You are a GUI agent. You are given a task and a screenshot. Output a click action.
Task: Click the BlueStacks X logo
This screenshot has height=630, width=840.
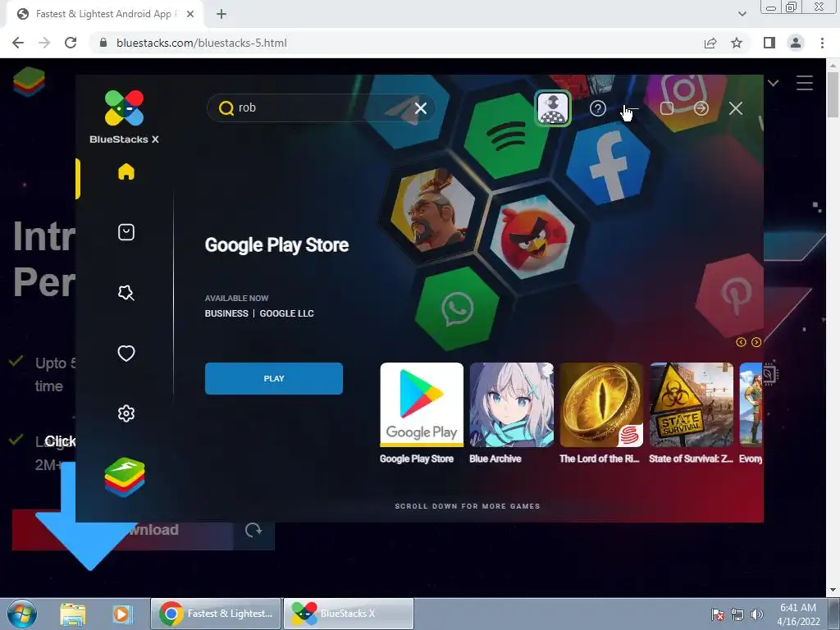(125, 116)
